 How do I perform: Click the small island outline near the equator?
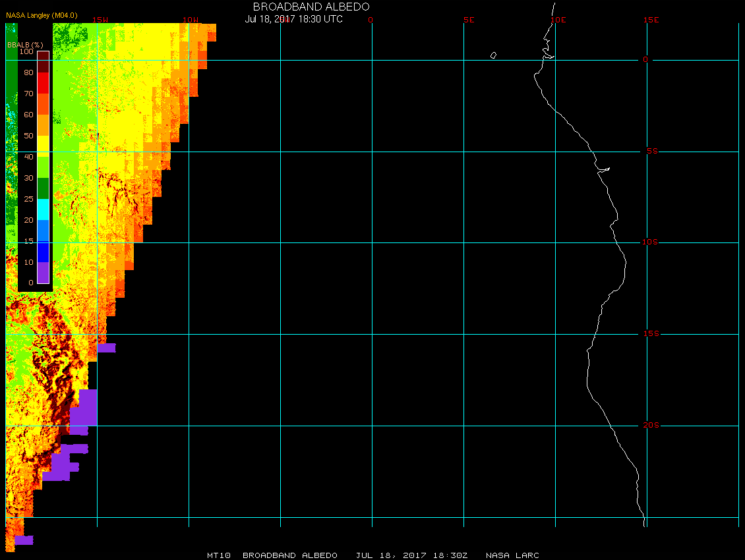[x=493, y=55]
